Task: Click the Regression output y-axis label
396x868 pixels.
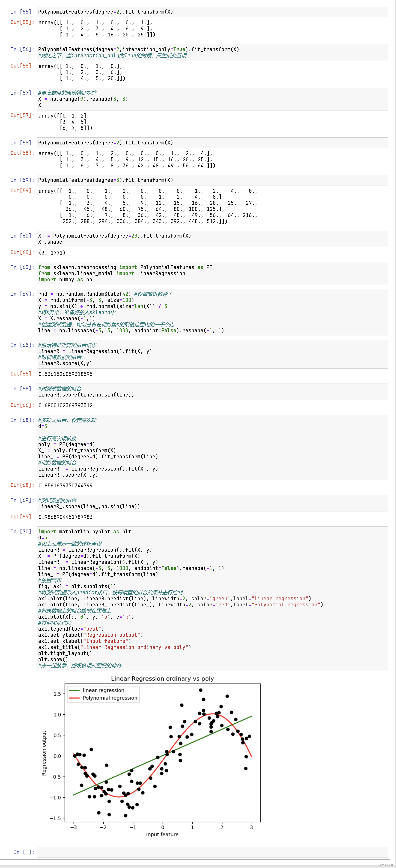Action: [44, 753]
